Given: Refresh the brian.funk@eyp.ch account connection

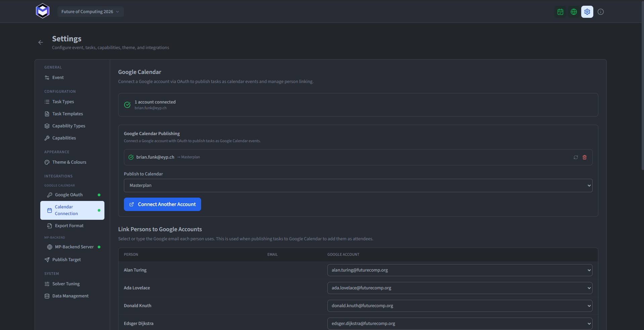Looking at the screenshot, I should [x=576, y=157].
